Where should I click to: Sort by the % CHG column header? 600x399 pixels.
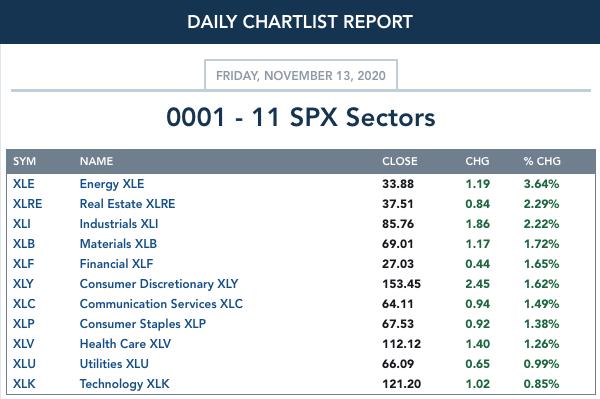click(x=542, y=161)
